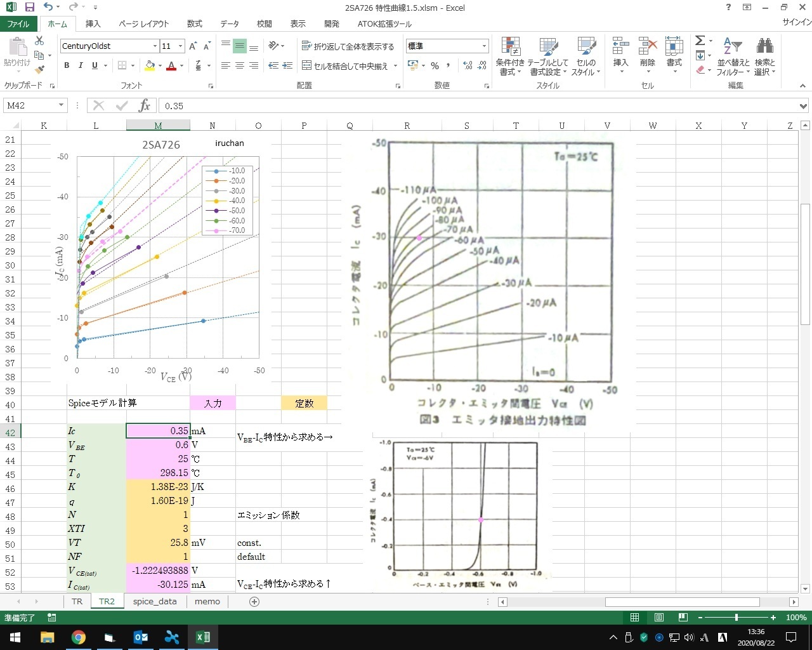
Task: Click the zoom slider handle
Action: click(x=736, y=617)
